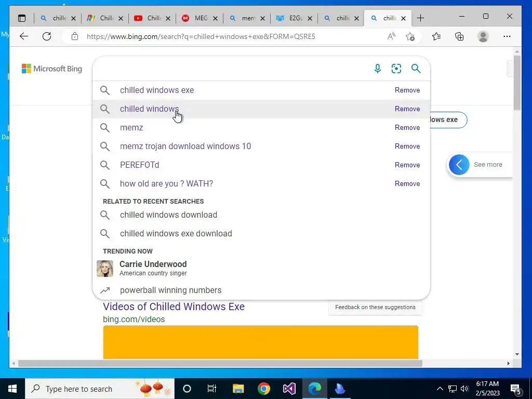Screen dimensions: 532x399
Task: Launch Chrome from taskbar
Action: 263,389
